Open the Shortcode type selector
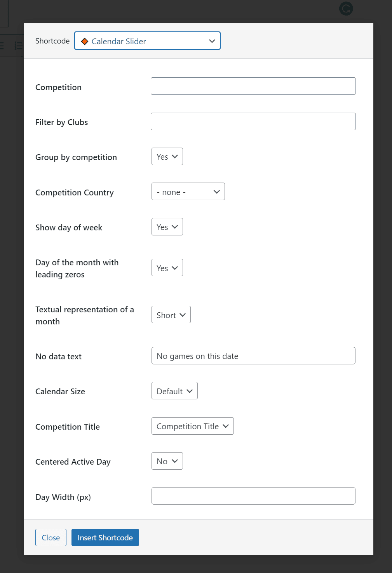Image resolution: width=392 pixels, height=573 pixels. [x=147, y=41]
